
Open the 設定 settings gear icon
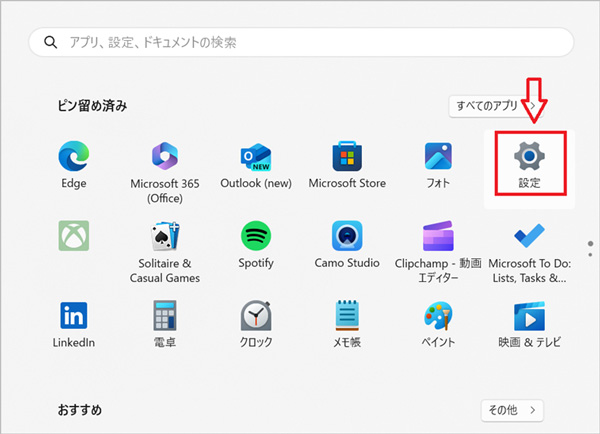tap(529, 156)
